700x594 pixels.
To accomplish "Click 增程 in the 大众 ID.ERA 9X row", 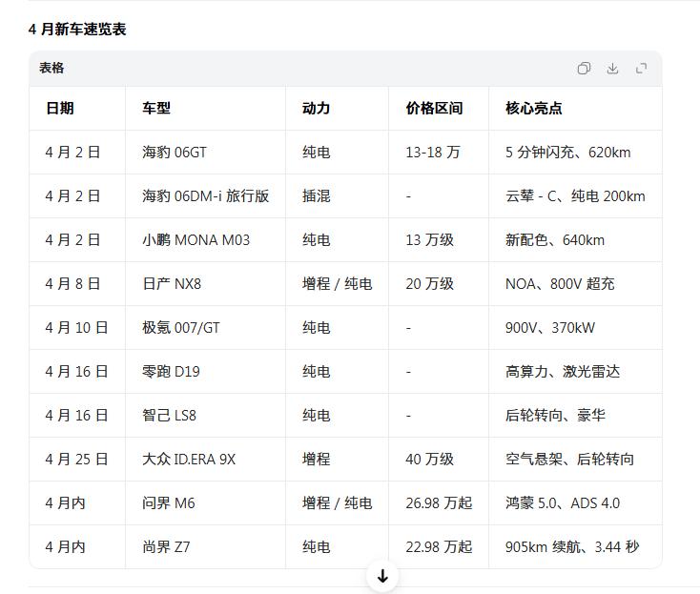I will 316,460.
